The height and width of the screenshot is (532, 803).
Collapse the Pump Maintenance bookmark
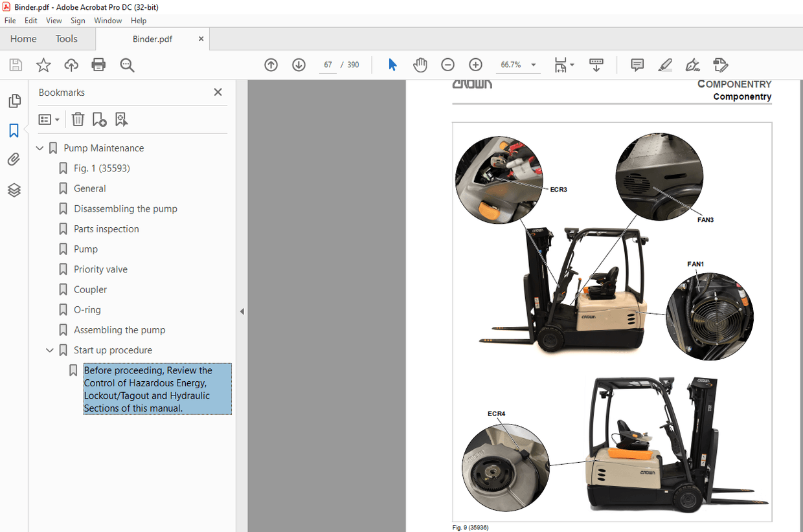pyautogui.click(x=40, y=148)
